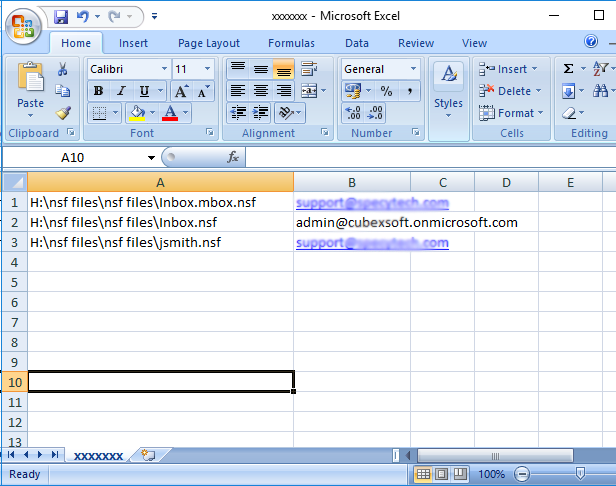616x486 pixels.
Task: Apply Accounting number format icon
Action: pos(352,91)
